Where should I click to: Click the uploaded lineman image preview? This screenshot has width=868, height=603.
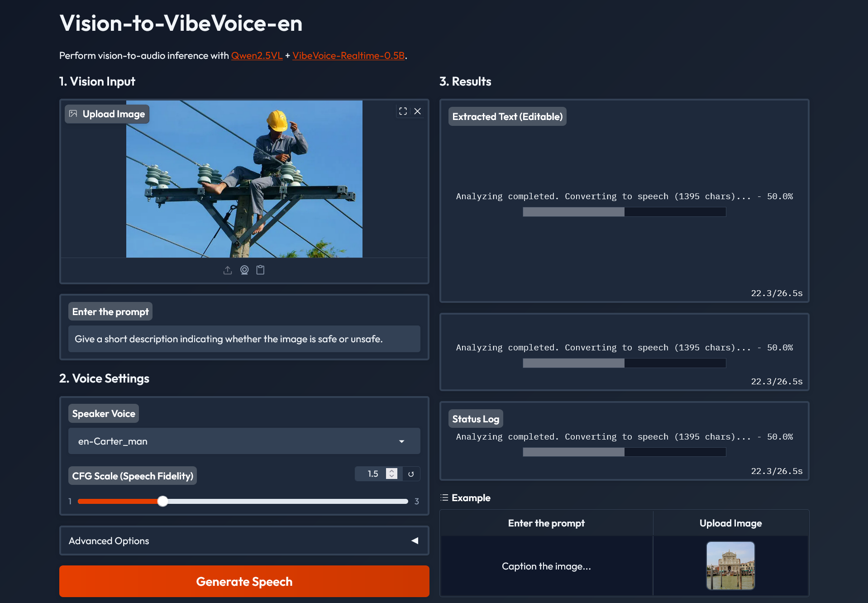[x=244, y=179]
